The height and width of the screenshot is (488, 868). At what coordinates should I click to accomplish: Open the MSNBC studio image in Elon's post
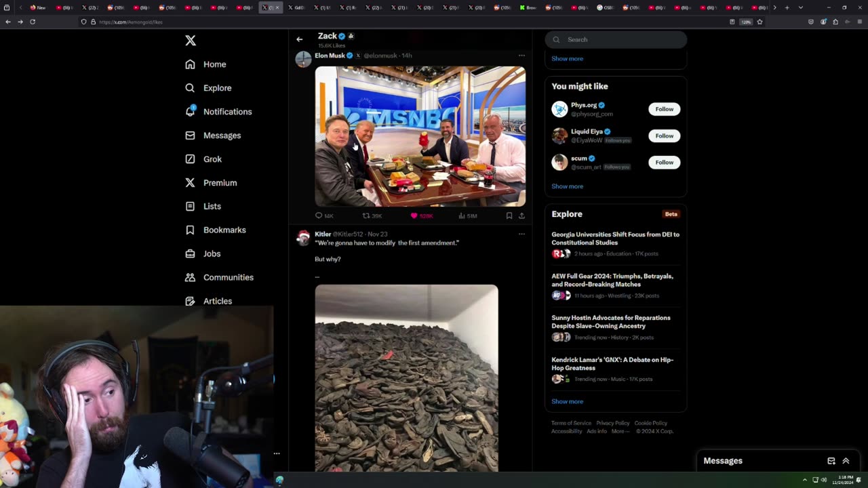(x=420, y=136)
